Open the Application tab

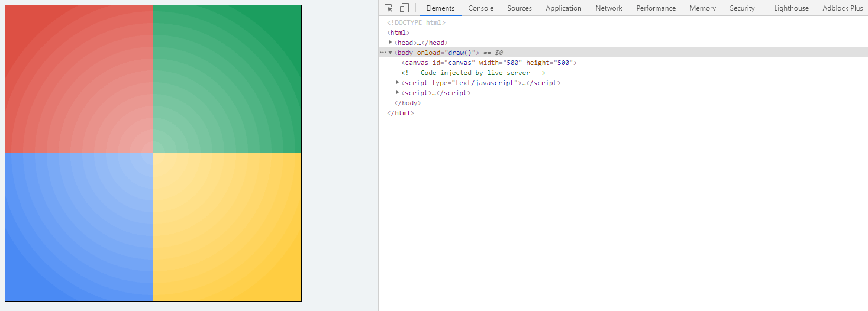[x=563, y=8]
